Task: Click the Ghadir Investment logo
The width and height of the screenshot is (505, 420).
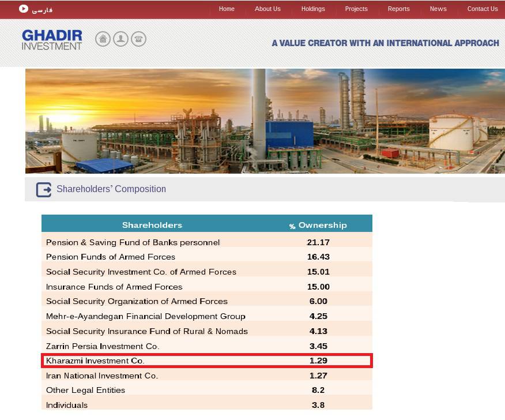Action: [52, 40]
